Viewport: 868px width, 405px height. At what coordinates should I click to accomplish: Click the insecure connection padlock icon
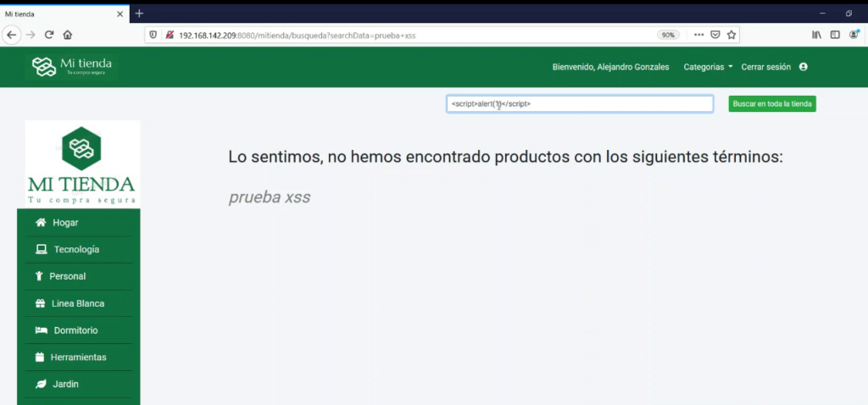(170, 35)
